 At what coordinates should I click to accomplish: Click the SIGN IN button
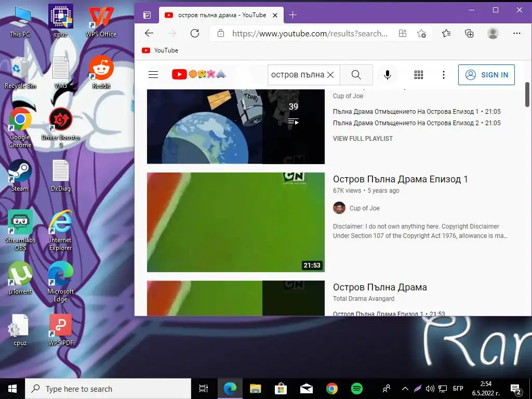(486, 75)
